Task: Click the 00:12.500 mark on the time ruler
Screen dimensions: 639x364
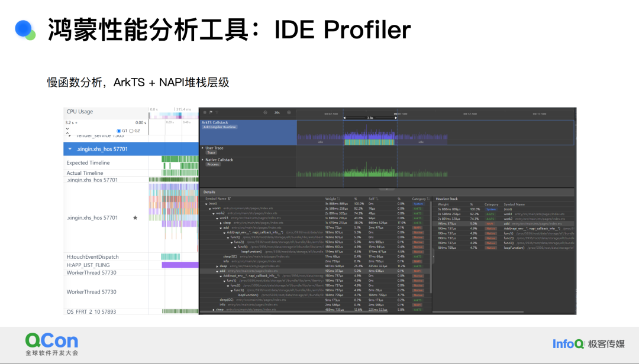Action: pyautogui.click(x=470, y=114)
